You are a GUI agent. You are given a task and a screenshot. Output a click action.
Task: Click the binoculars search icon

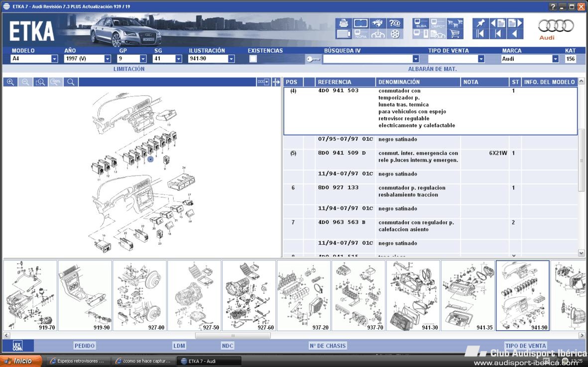tap(377, 23)
